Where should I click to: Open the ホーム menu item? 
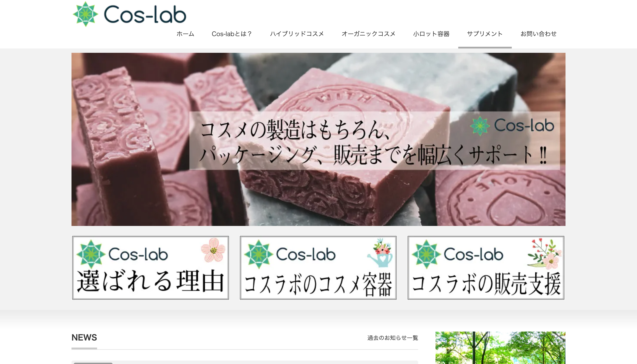185,34
